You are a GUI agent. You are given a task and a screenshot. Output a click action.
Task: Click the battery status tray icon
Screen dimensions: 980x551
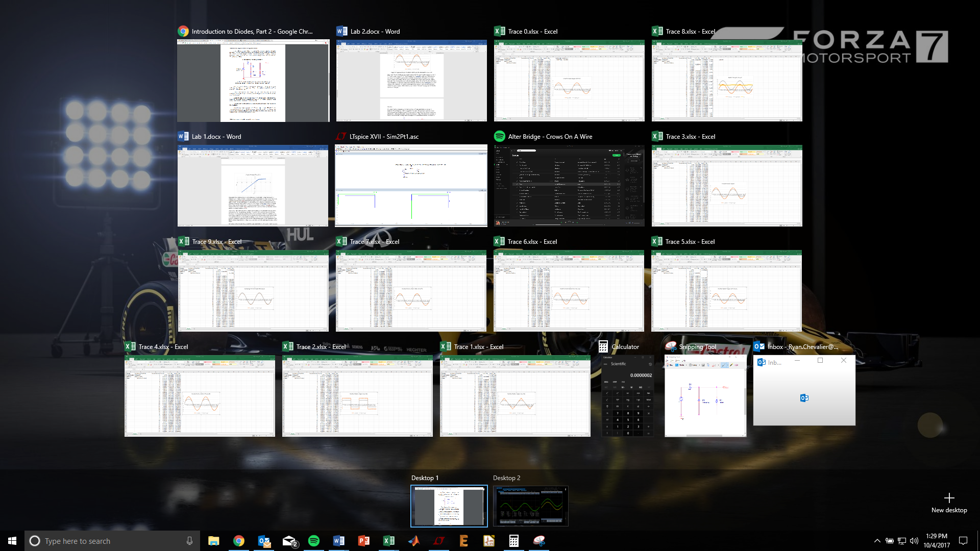pyautogui.click(x=889, y=541)
